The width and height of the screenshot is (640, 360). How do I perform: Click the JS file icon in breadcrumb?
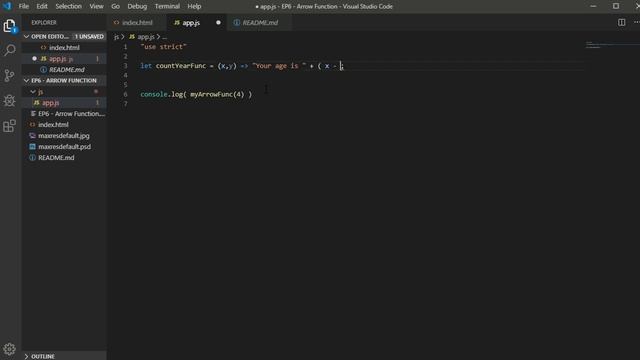click(132, 37)
